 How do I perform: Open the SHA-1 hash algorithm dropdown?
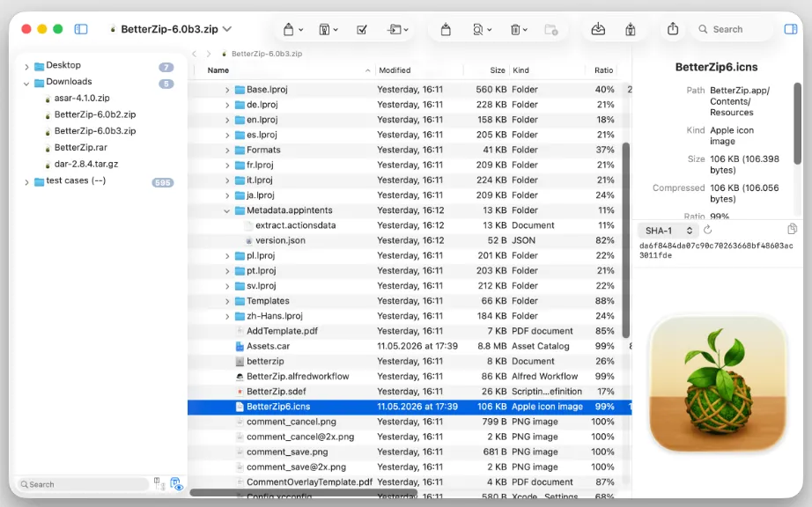(x=668, y=231)
